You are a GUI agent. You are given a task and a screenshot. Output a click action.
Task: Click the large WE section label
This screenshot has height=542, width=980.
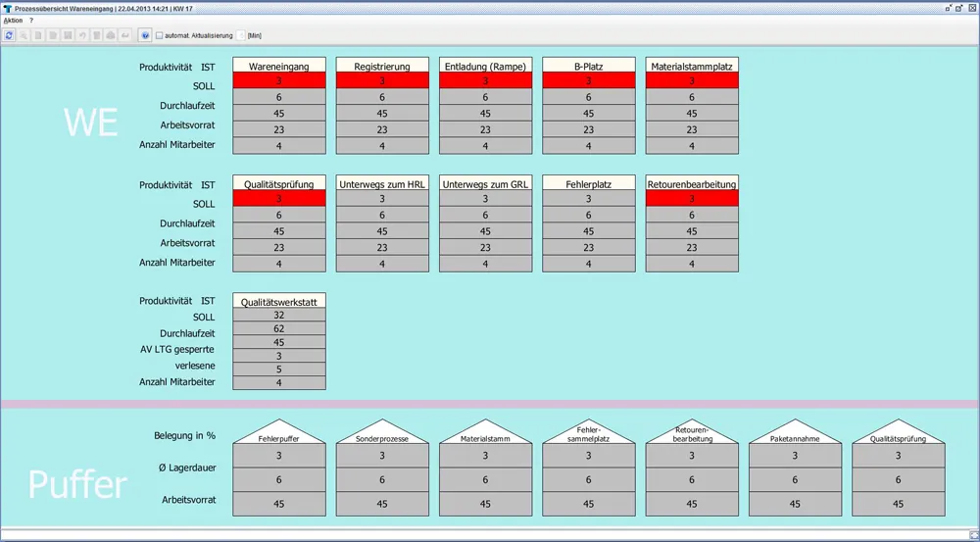click(90, 122)
